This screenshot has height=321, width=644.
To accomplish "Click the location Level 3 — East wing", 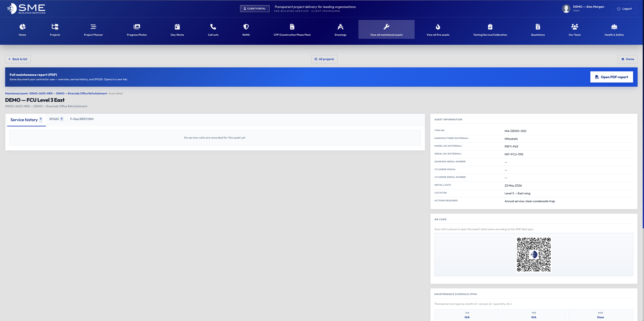I will point(517,193).
